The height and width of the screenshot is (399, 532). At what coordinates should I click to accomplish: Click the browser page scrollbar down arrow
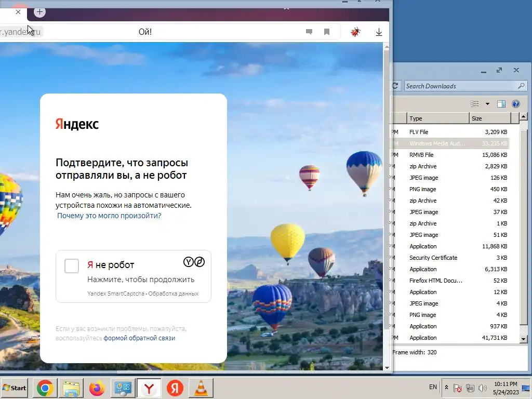pos(387,367)
